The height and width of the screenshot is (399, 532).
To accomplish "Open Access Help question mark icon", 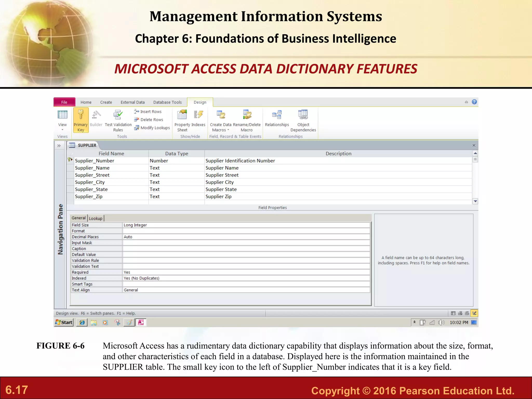I will [x=474, y=102].
